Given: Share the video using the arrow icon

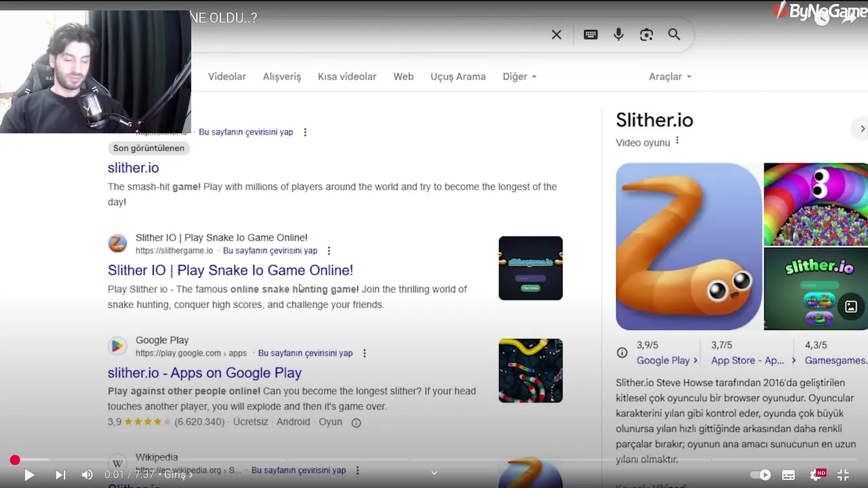Looking at the screenshot, I should 850,18.
